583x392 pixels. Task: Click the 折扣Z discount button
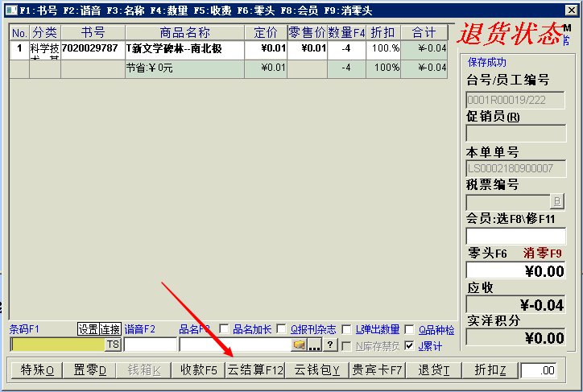point(490,370)
